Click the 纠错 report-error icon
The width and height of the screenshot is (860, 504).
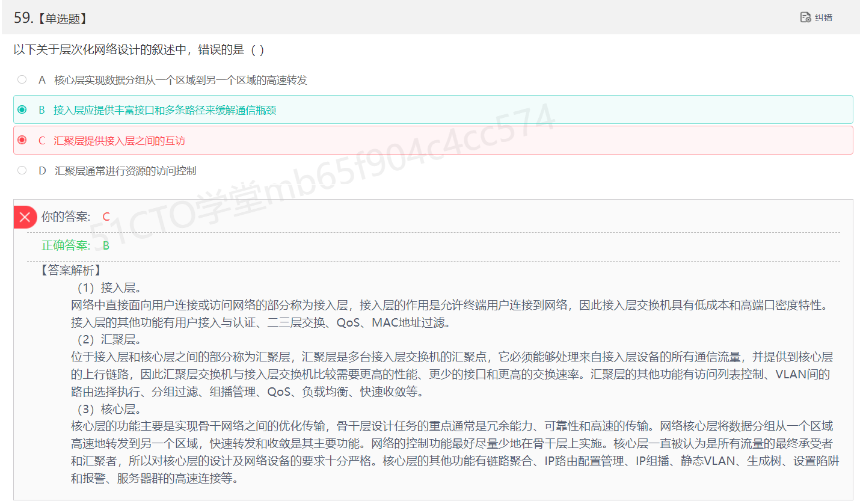806,17
